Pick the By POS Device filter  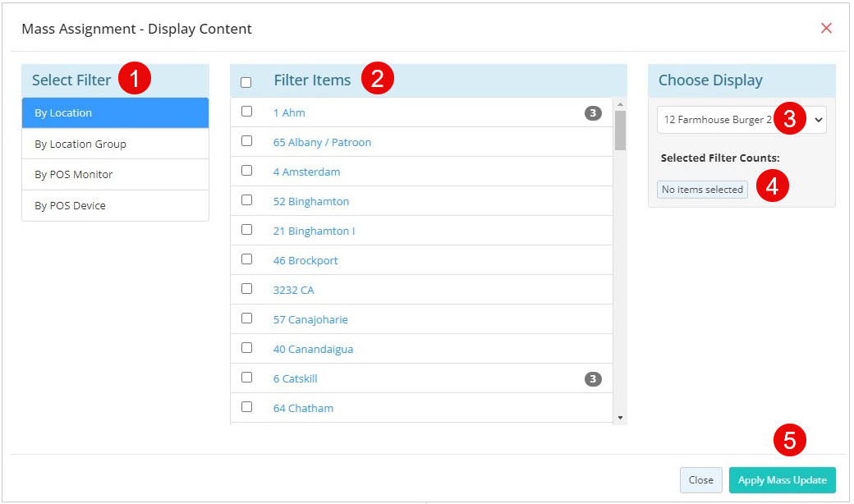[115, 205]
